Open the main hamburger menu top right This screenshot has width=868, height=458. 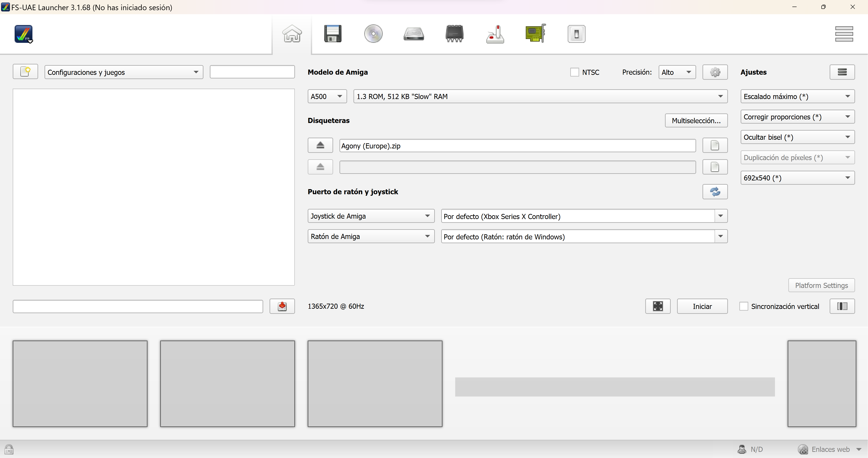tap(844, 34)
